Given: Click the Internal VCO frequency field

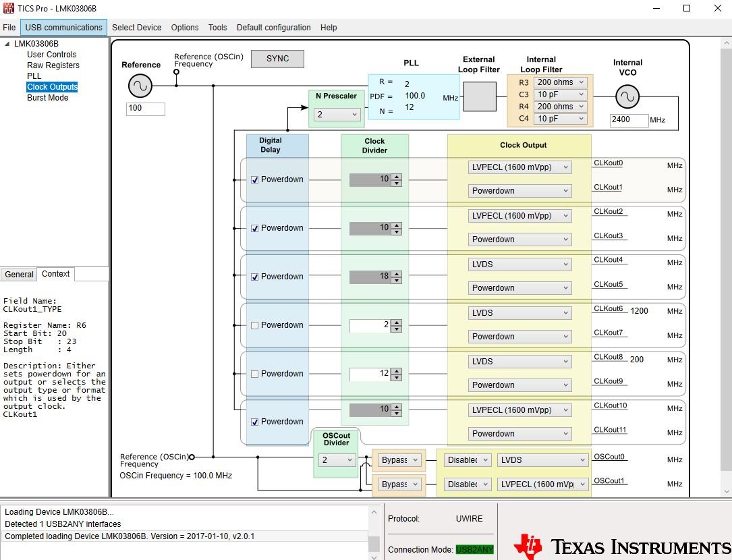Looking at the screenshot, I should 628,120.
